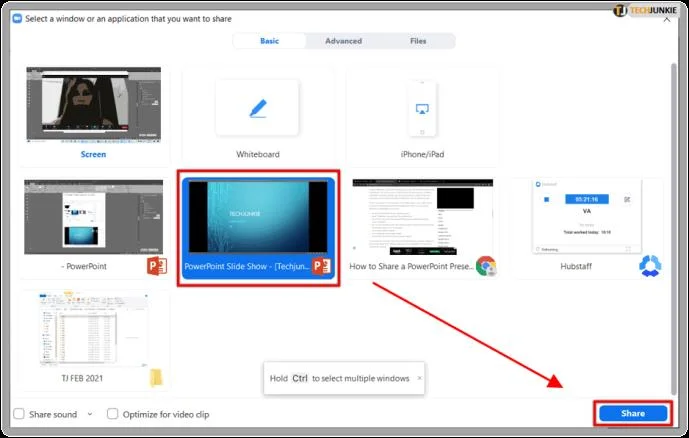This screenshot has height=438, width=689.
Task: Open the Files tab
Action: [418, 41]
